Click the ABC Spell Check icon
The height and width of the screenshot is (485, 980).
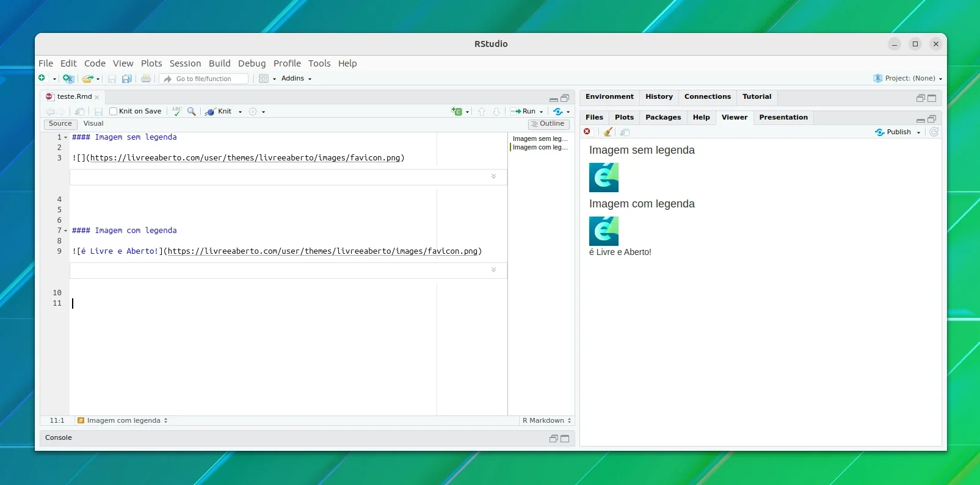click(177, 111)
